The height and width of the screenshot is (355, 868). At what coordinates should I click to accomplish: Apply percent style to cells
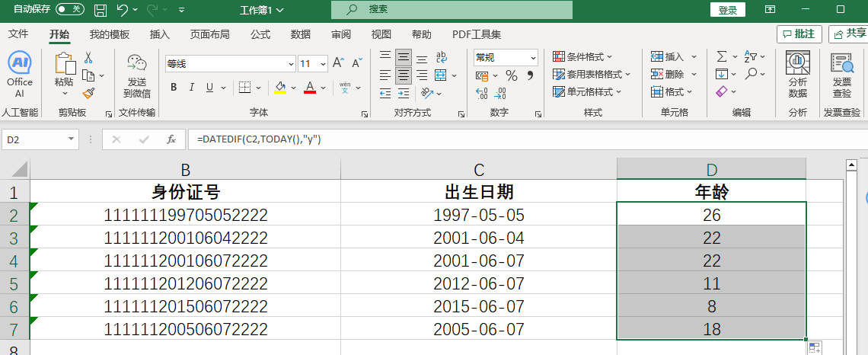512,75
